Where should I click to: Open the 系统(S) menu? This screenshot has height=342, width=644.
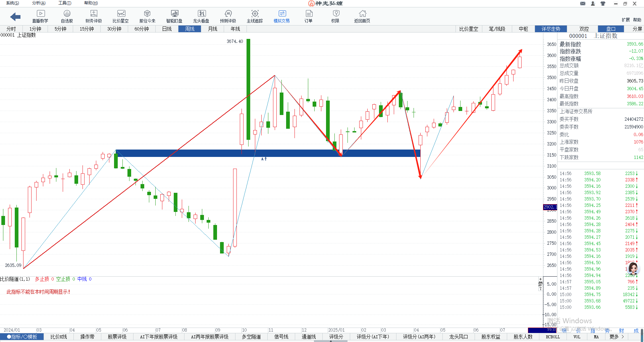[12, 3]
